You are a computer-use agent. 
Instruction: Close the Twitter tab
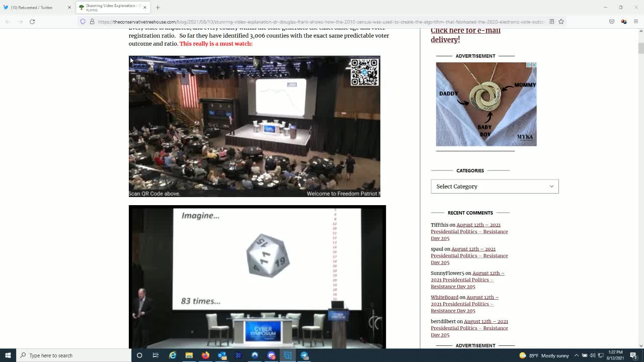pyautogui.click(x=69, y=8)
